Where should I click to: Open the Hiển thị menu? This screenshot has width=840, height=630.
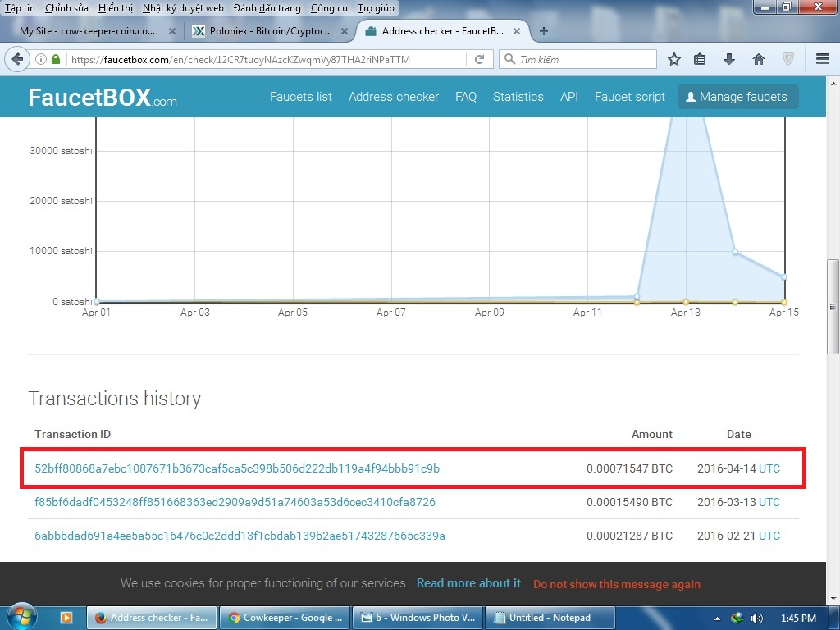point(115,8)
